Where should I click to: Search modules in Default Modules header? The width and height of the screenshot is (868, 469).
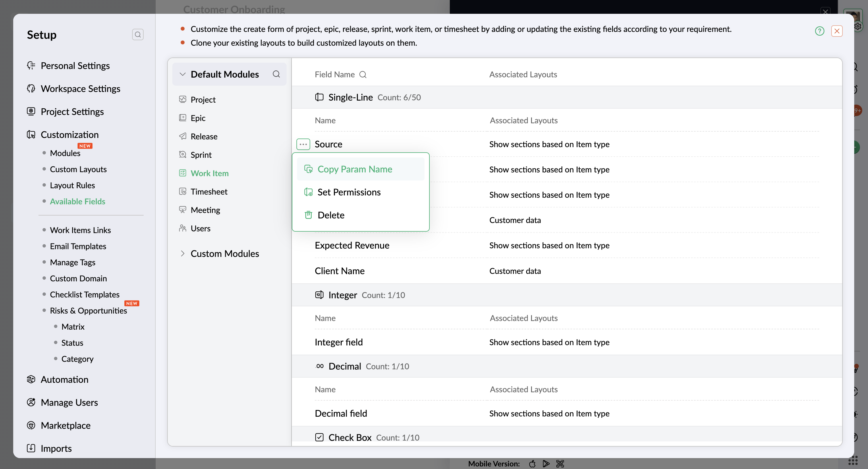[276, 74]
